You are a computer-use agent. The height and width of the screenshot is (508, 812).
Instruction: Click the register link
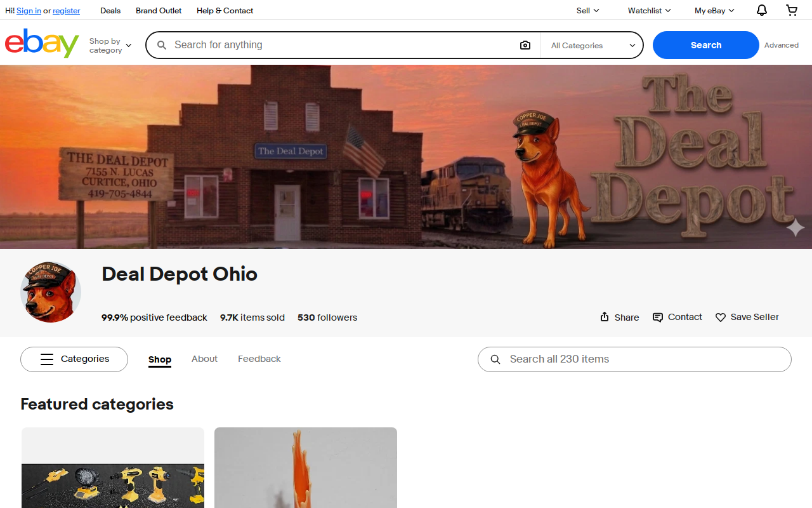pos(67,11)
